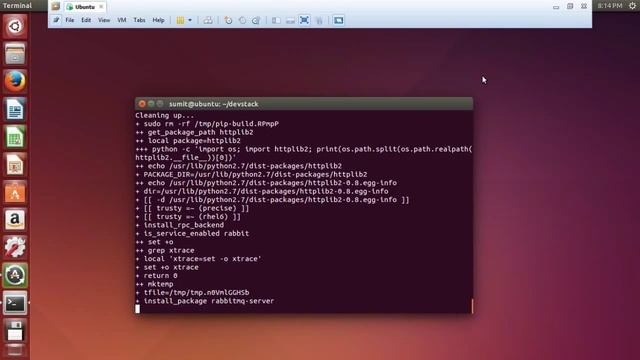Open the system gear menu top-right

[x=632, y=6]
